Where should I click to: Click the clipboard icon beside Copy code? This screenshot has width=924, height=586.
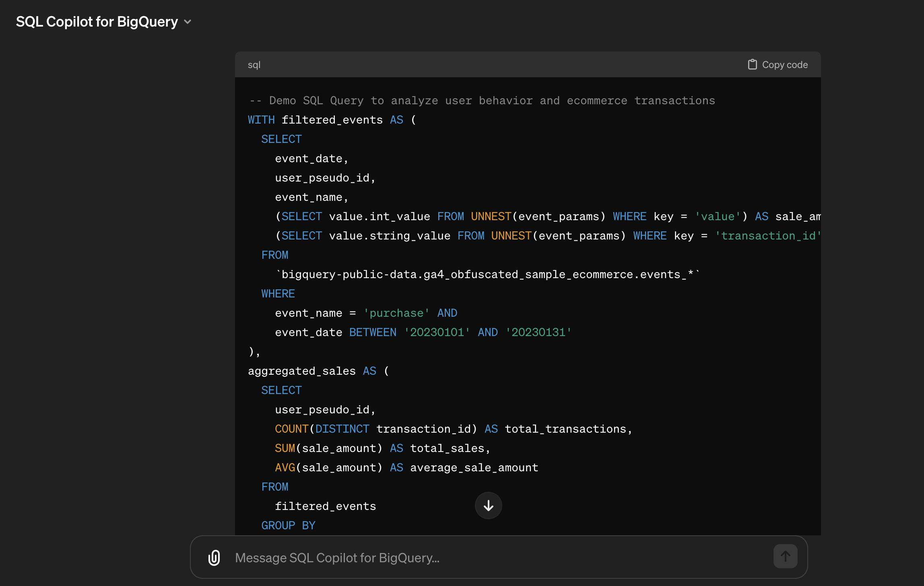(752, 64)
